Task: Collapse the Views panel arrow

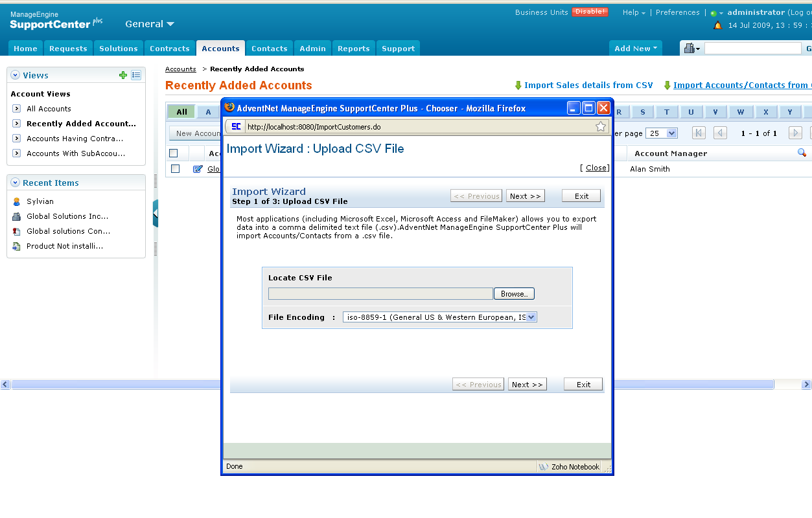Action: click(16, 75)
